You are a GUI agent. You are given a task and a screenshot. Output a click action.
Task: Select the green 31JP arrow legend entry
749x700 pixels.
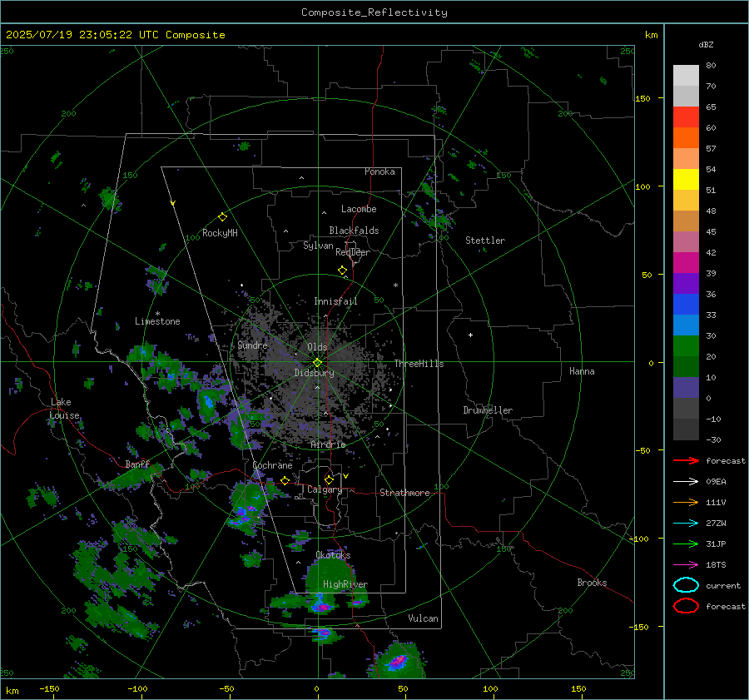click(686, 544)
